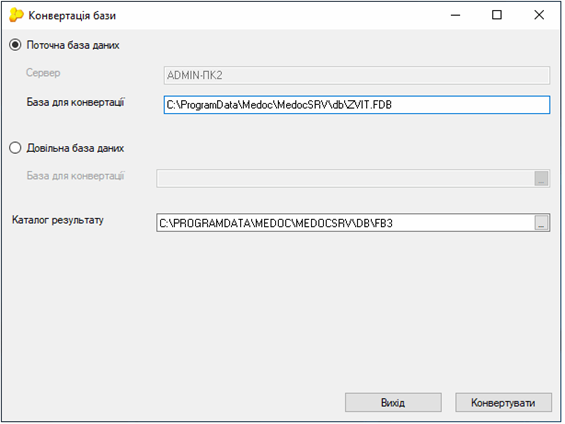
Task: Click browse button of Довільна база path field
Action: (x=541, y=178)
